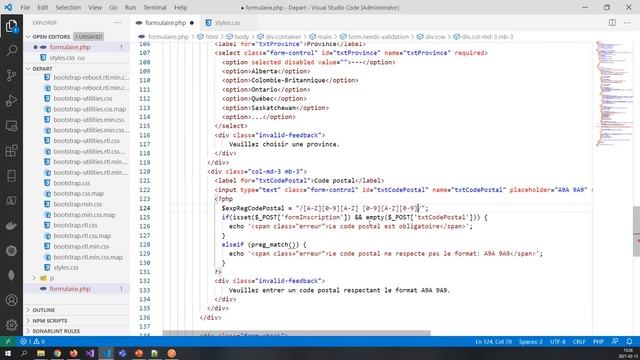Open the Selection menu
Image resolution: width=640 pixels, height=360 pixels.
[x=68, y=7]
